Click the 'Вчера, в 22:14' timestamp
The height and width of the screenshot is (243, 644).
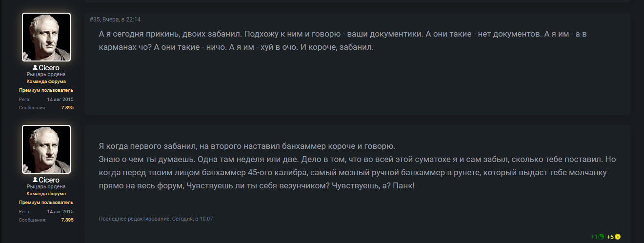(121, 19)
